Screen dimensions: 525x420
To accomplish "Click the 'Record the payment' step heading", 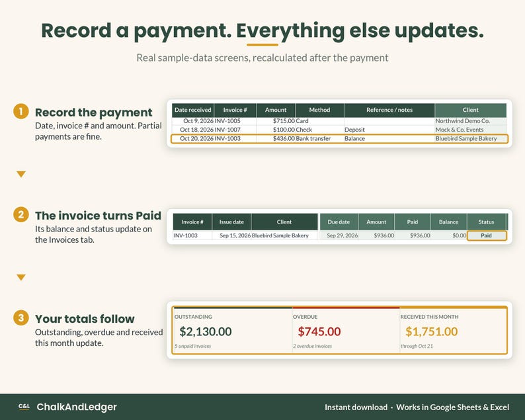I will 94,112.
